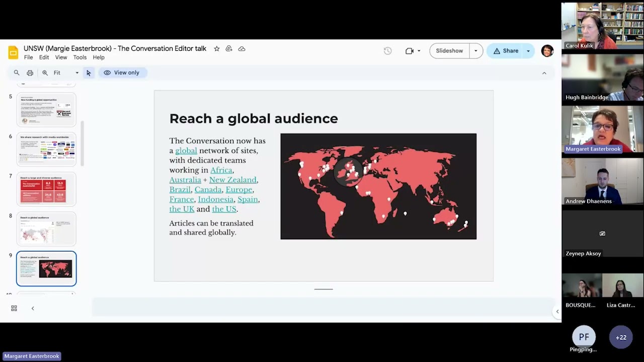Click the PF Pingping participant avatar
644x362 pixels.
[584, 337]
